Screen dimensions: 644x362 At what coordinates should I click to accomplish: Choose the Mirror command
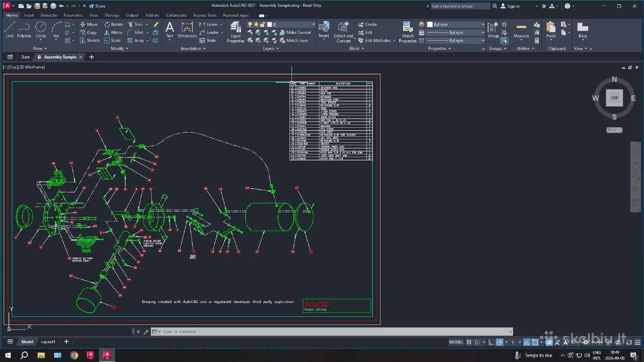tap(113, 32)
